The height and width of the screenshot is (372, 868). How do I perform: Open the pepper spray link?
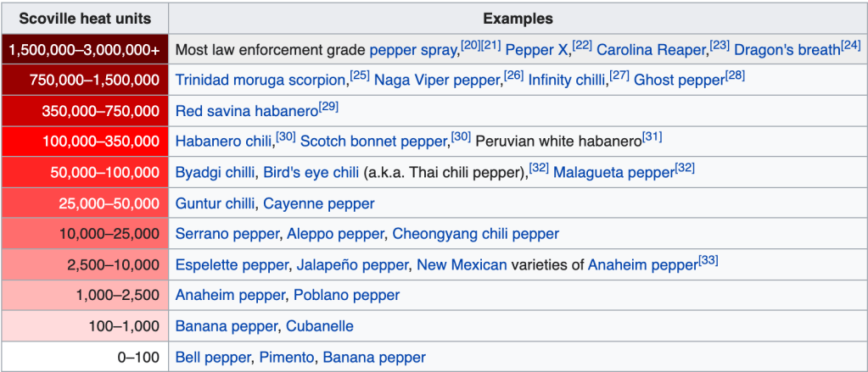point(413,50)
